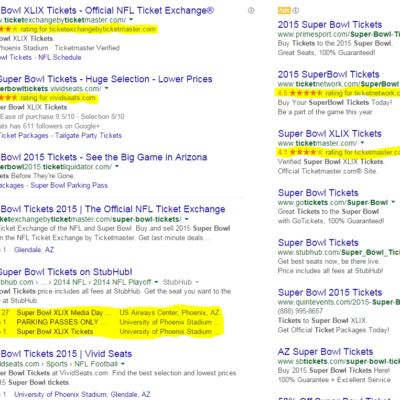Click the Ads label badge

[x=284, y=11]
